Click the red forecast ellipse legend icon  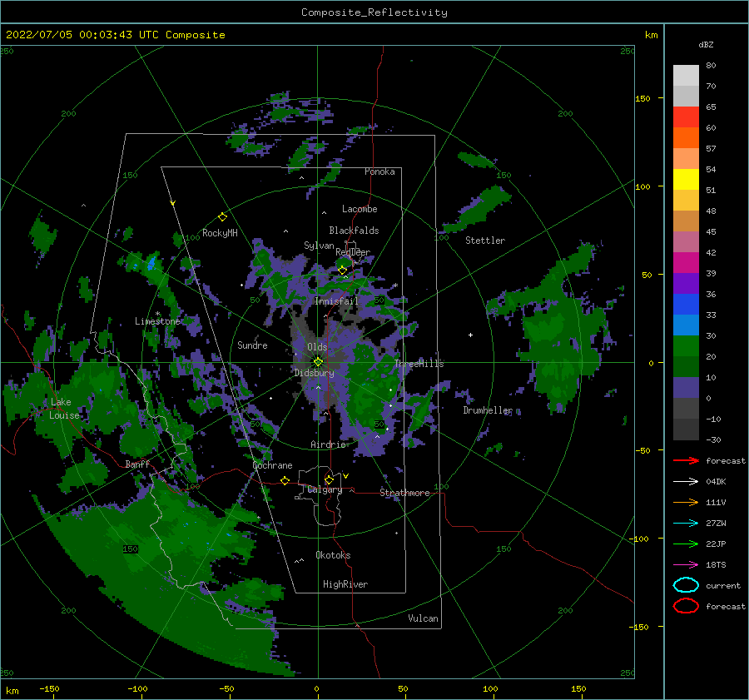(686, 606)
